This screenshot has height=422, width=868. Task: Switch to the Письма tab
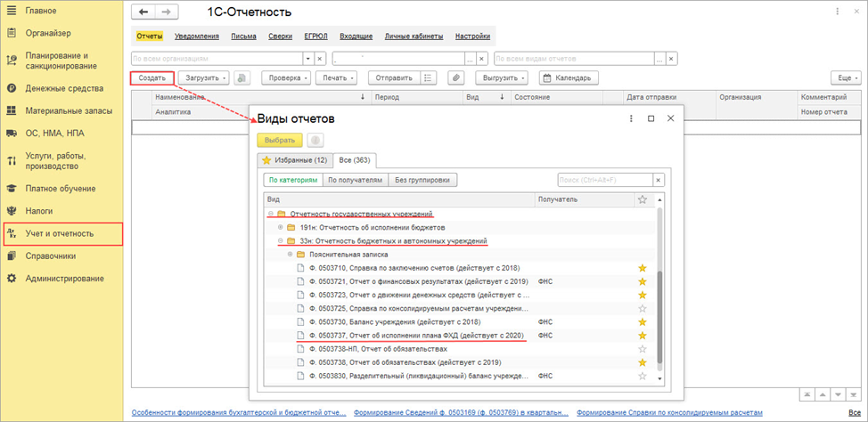click(244, 37)
